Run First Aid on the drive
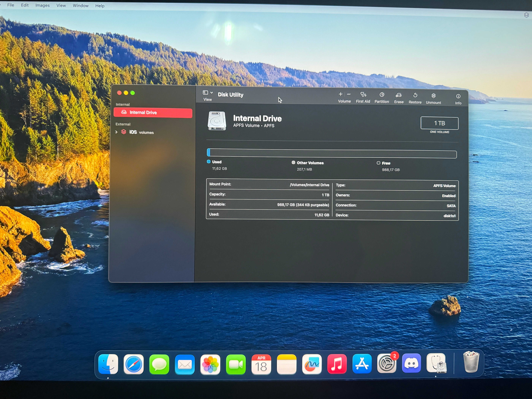The height and width of the screenshot is (399, 532). point(363,98)
